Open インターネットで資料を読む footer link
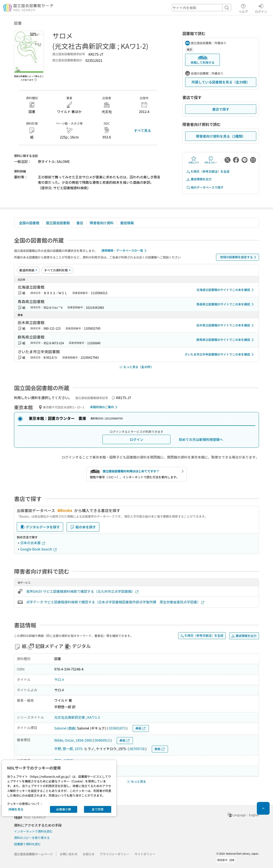The image size is (273, 868). coord(33,831)
